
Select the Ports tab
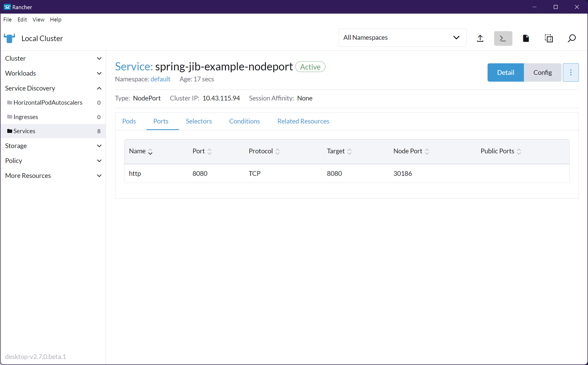point(161,121)
